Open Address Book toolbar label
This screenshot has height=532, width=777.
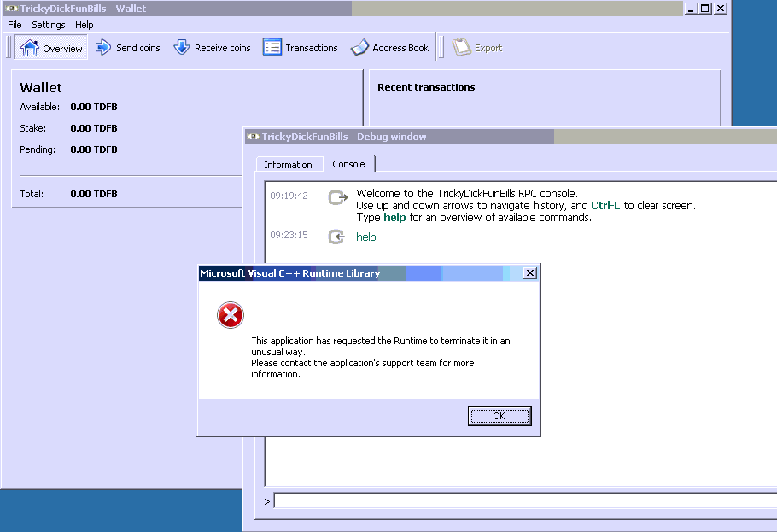[x=400, y=48]
